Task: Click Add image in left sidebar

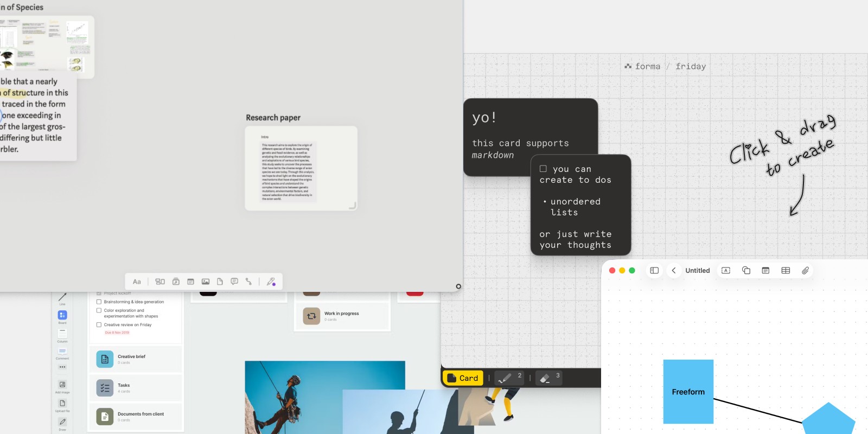Action: click(62, 387)
